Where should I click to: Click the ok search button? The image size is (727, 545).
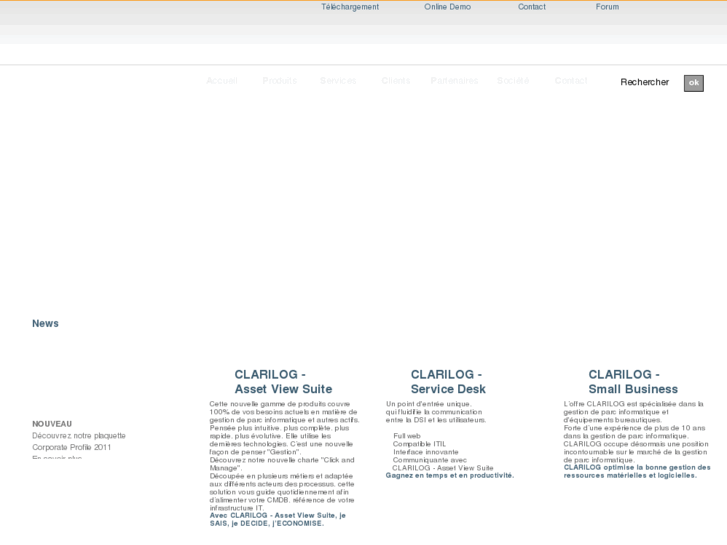[x=694, y=83]
